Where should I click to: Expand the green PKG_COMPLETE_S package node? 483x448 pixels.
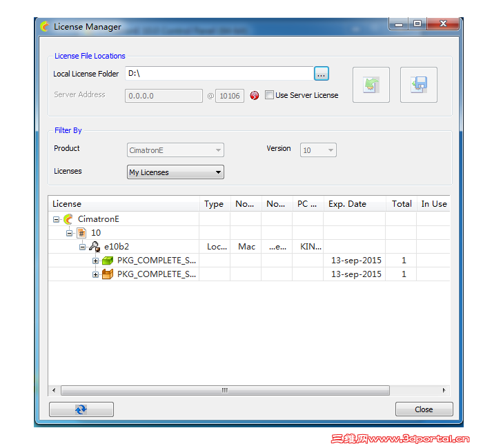[x=95, y=261]
